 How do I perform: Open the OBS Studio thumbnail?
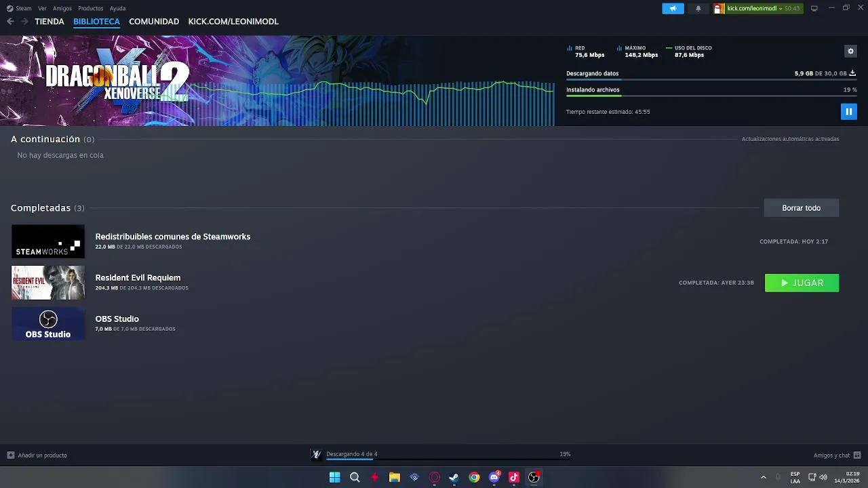[48, 324]
